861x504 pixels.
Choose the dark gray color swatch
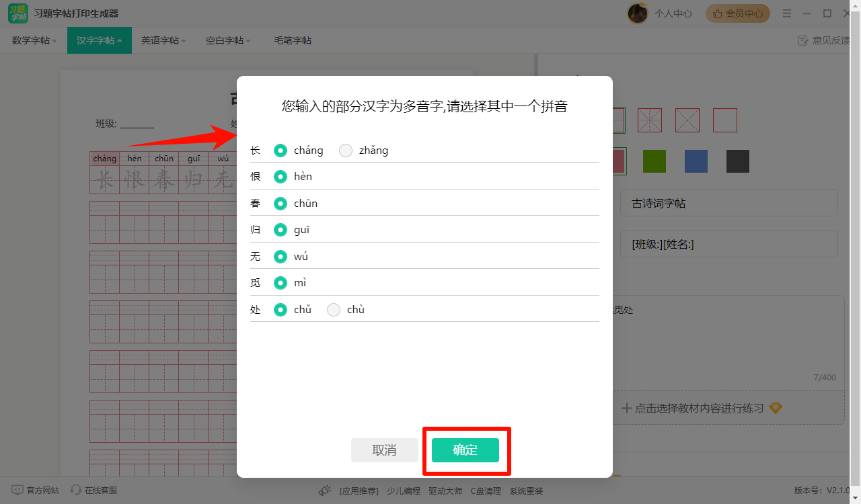738,161
